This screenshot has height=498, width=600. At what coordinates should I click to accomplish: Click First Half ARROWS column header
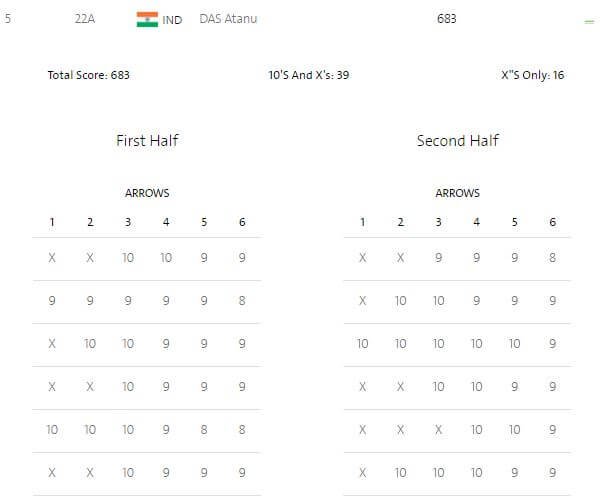click(147, 193)
